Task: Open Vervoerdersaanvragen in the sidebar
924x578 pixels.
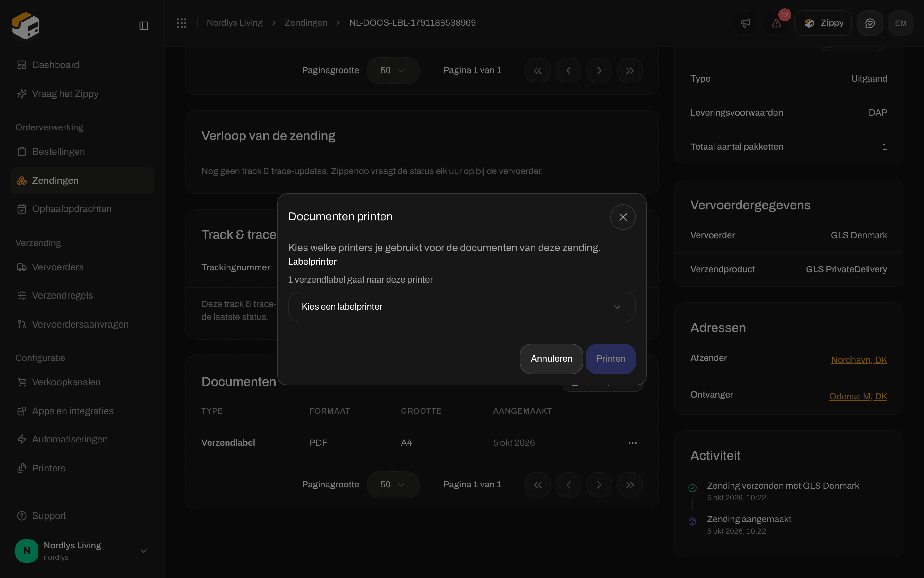Action: [x=82, y=324]
